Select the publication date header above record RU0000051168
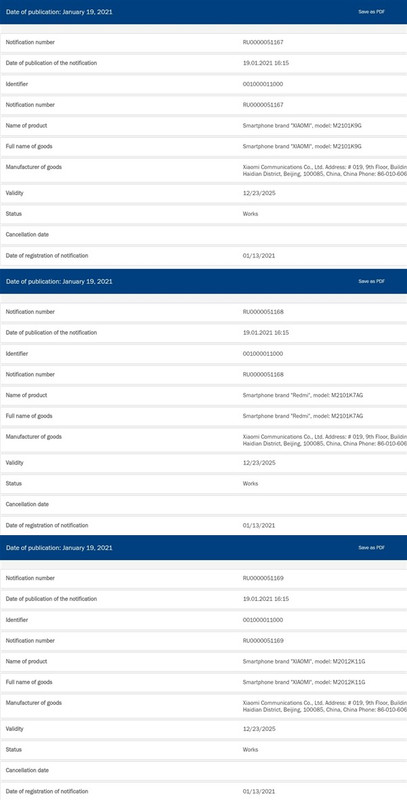 [59, 281]
